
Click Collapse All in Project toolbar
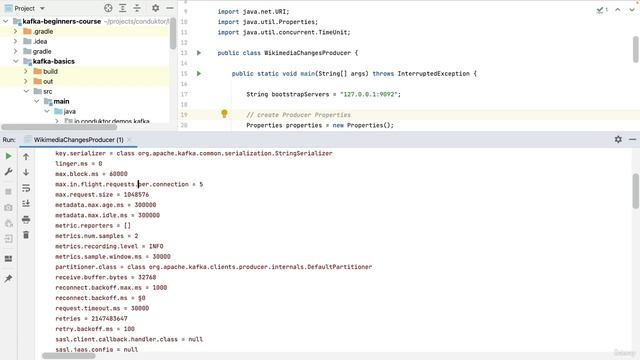coord(137,8)
